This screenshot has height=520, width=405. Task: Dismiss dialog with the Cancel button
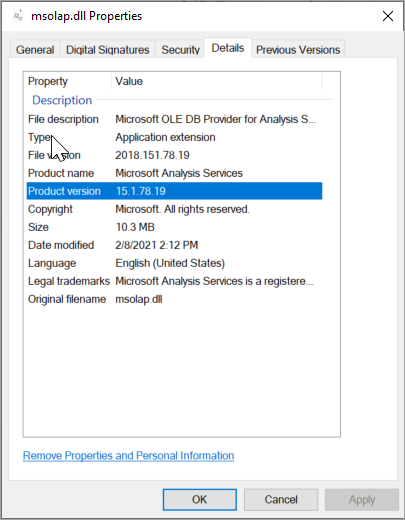tap(281, 500)
